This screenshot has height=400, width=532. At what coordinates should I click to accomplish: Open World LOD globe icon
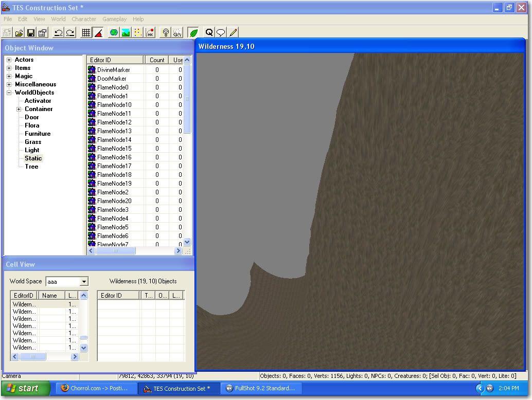pyautogui.click(x=114, y=32)
